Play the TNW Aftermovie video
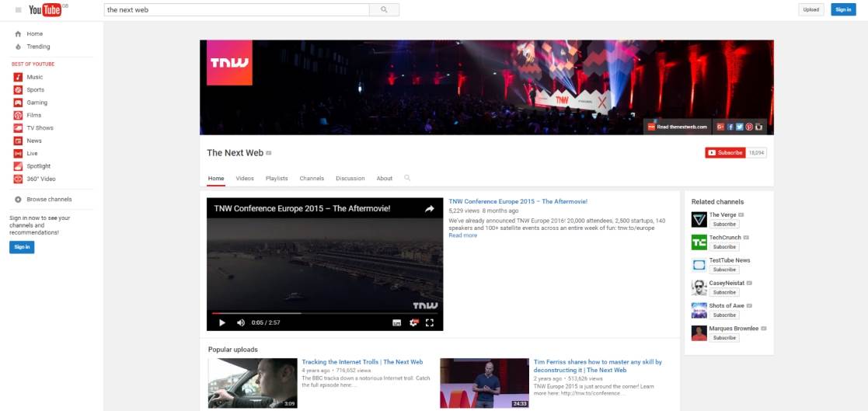 [222, 322]
